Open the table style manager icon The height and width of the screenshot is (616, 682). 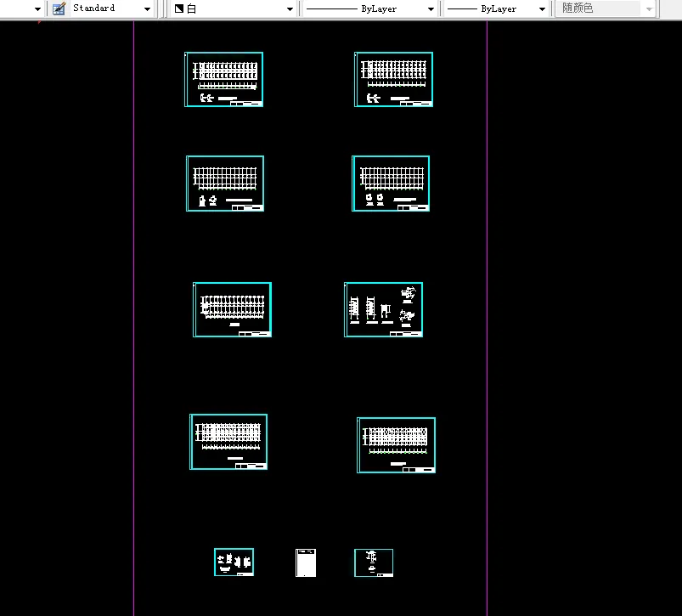click(x=59, y=8)
